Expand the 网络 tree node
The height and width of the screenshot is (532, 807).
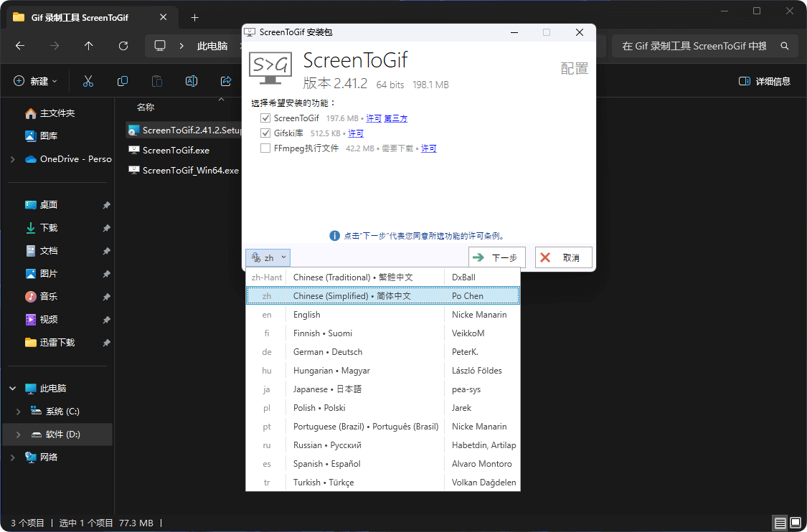pos(13,457)
